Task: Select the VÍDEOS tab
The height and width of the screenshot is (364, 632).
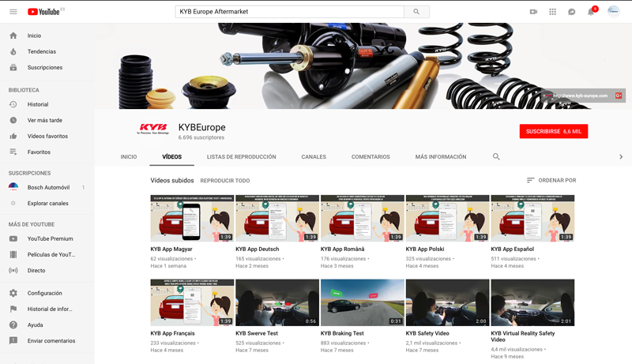Action: pos(171,156)
